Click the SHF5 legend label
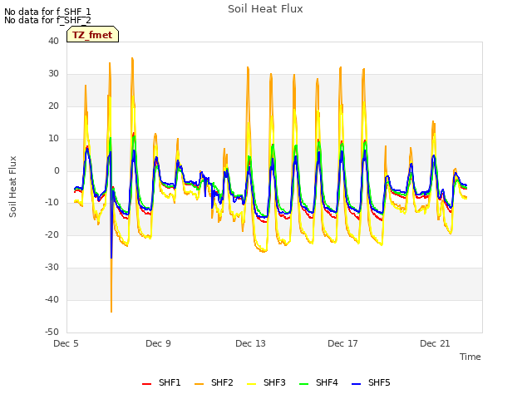 (379, 382)
